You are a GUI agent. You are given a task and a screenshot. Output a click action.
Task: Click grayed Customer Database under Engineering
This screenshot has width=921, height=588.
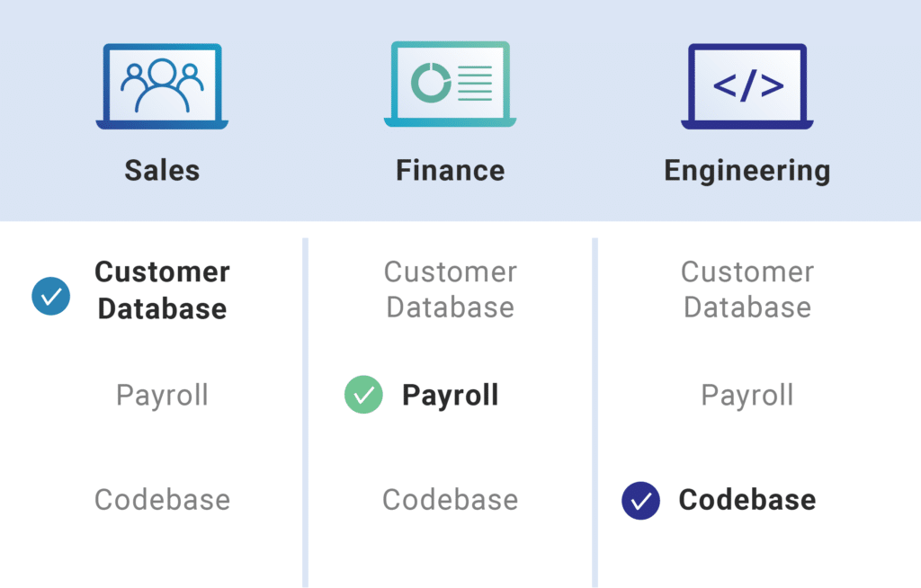(747, 290)
